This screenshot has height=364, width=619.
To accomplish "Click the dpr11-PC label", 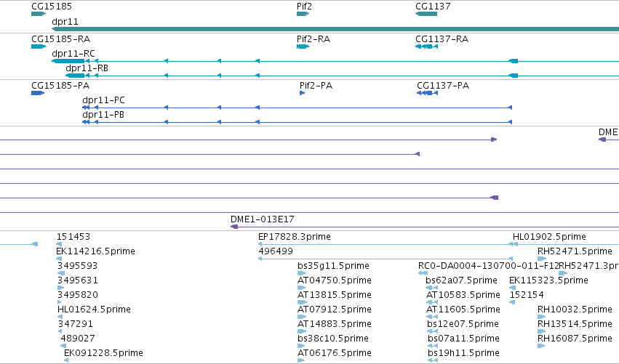I will click(x=103, y=100).
